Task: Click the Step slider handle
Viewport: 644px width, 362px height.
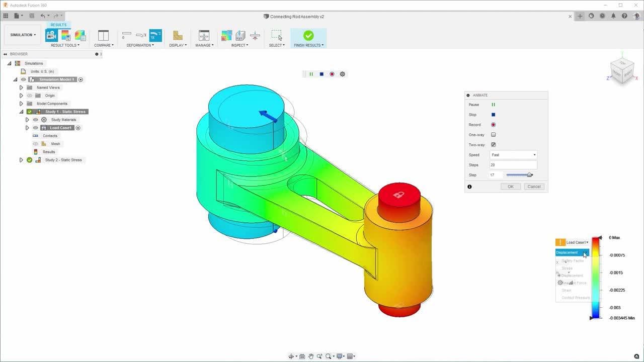Action: [x=529, y=175]
